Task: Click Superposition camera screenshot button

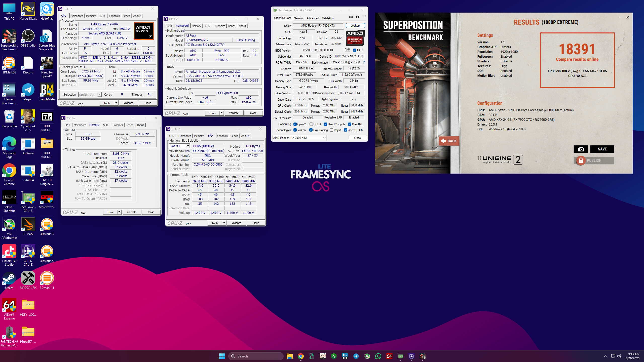Action: click(581, 149)
